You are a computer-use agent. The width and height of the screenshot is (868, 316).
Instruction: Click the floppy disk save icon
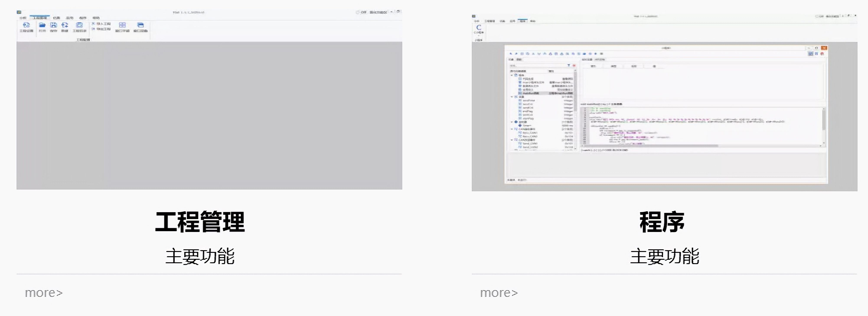tap(54, 25)
